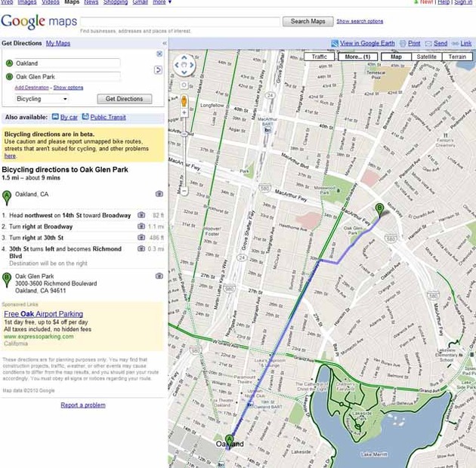Viewport: 476px width, 468px height.
Task: Open the Bicycling travel mode dropdown
Action: pyautogui.click(x=42, y=99)
